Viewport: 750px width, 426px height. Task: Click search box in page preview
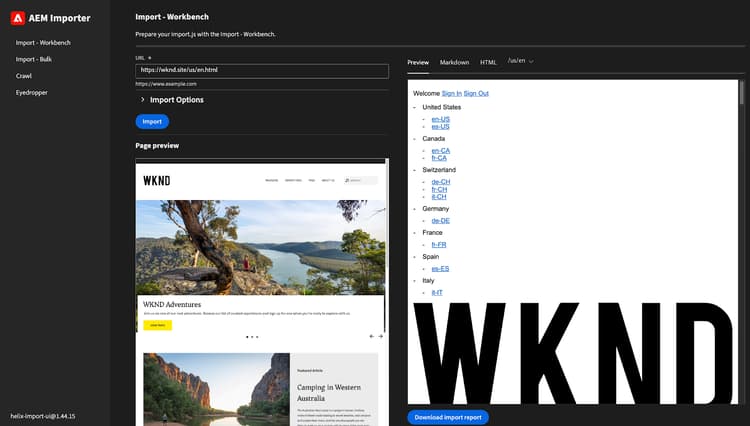(361, 180)
